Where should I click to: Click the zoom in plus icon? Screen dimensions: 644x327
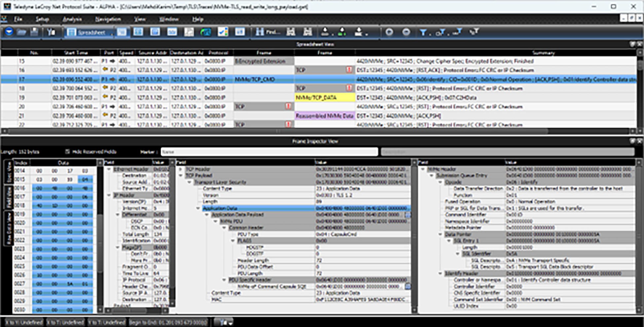tap(389, 32)
